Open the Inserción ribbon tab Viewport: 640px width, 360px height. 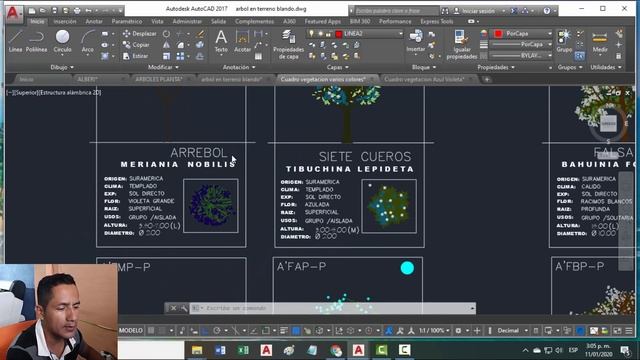pos(65,21)
